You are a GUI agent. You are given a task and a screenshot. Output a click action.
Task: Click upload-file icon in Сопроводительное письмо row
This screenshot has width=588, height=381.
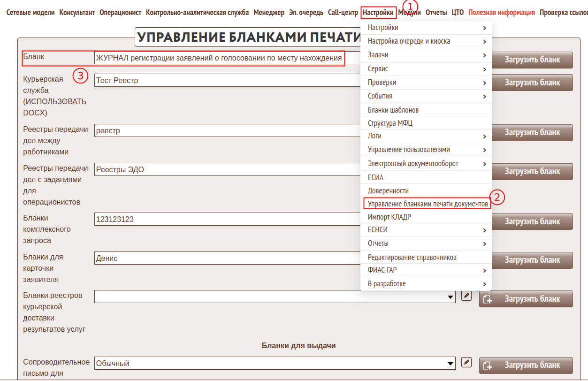(x=488, y=366)
